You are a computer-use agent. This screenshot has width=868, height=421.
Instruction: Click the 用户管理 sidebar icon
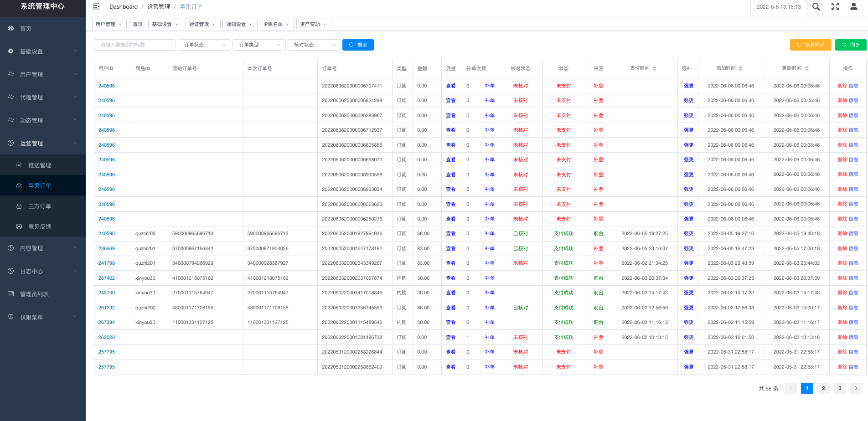coord(11,74)
